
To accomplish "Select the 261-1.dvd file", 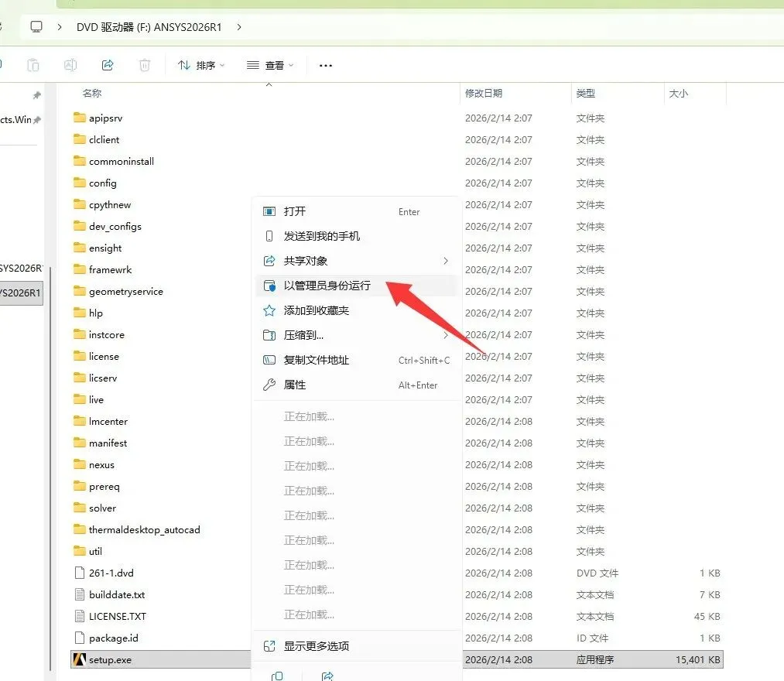I will (104, 573).
